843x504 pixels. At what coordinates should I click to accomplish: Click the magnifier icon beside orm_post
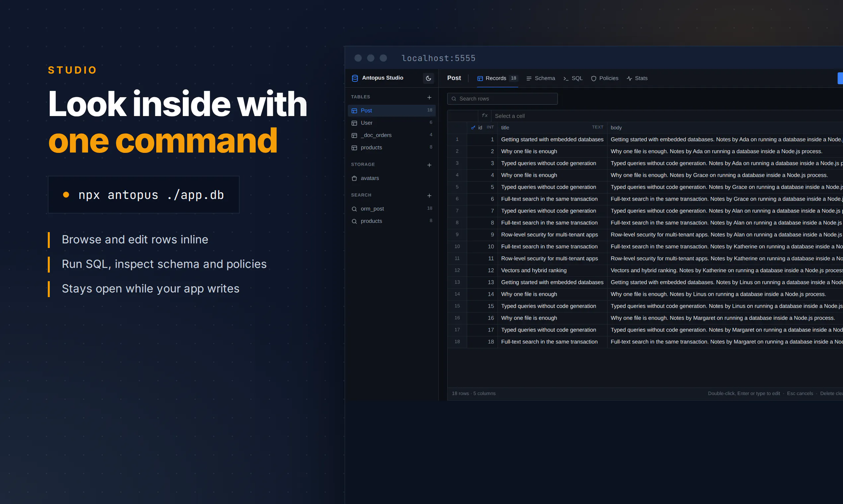point(354,209)
